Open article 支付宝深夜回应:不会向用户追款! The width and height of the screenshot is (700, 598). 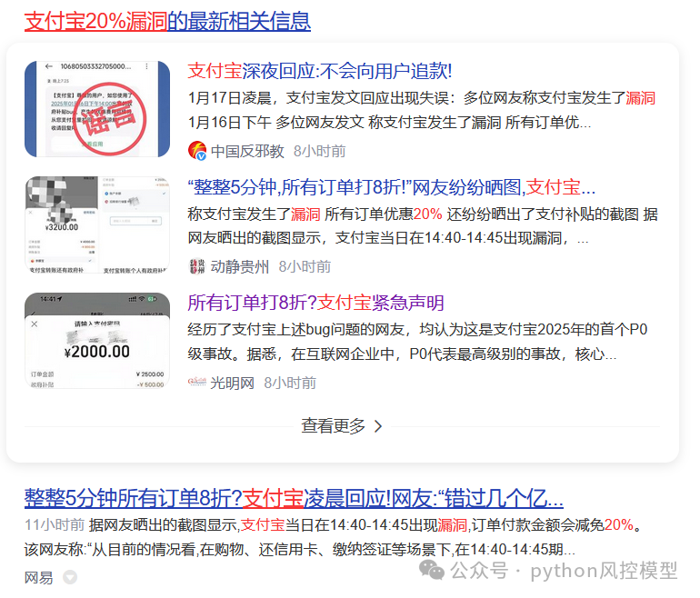(320, 72)
